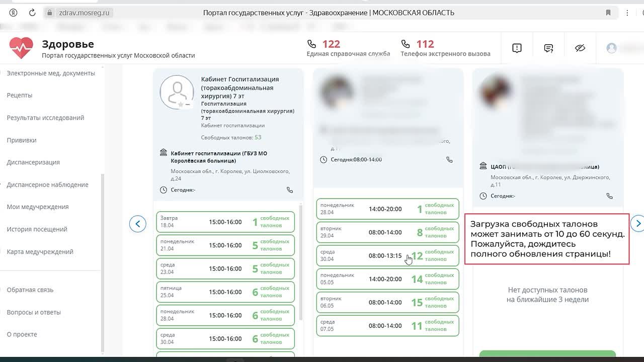Viewport: 644px width, 362px height.
Task: Open Прививки in sidebar
Action: click(x=22, y=140)
